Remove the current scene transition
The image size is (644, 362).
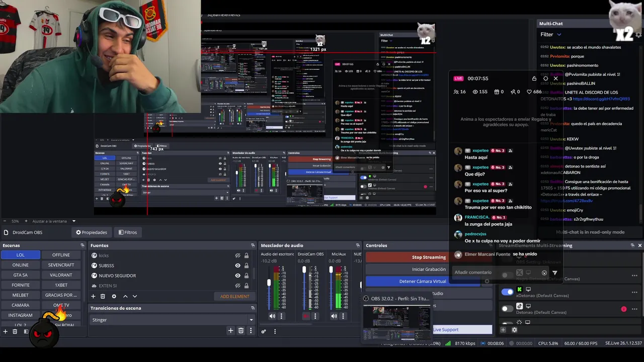241,330
